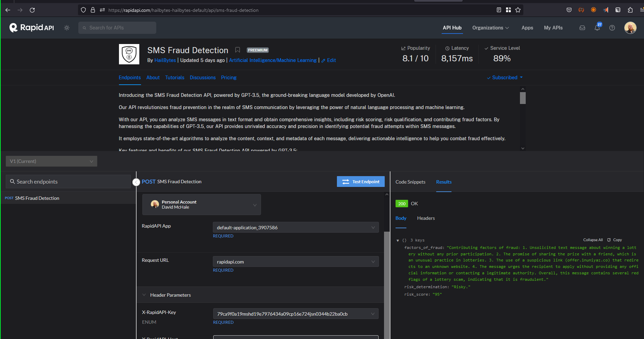644x339 pixels.
Task: Bookmark page with star icon
Action: click(x=518, y=10)
